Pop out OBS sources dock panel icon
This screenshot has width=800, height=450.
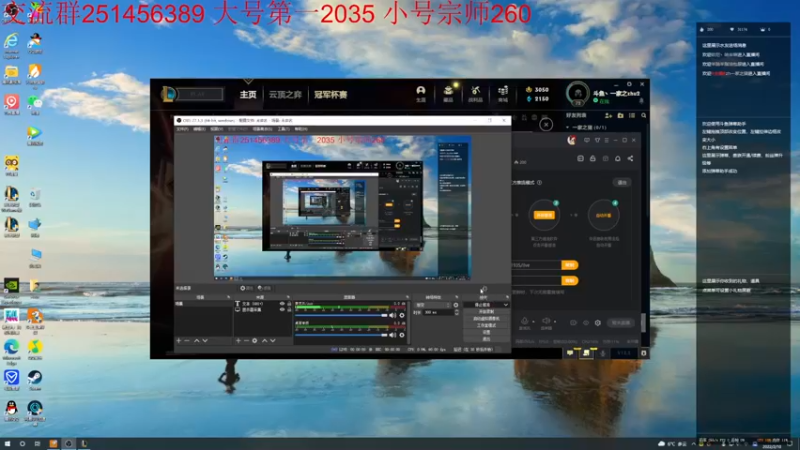[288, 297]
